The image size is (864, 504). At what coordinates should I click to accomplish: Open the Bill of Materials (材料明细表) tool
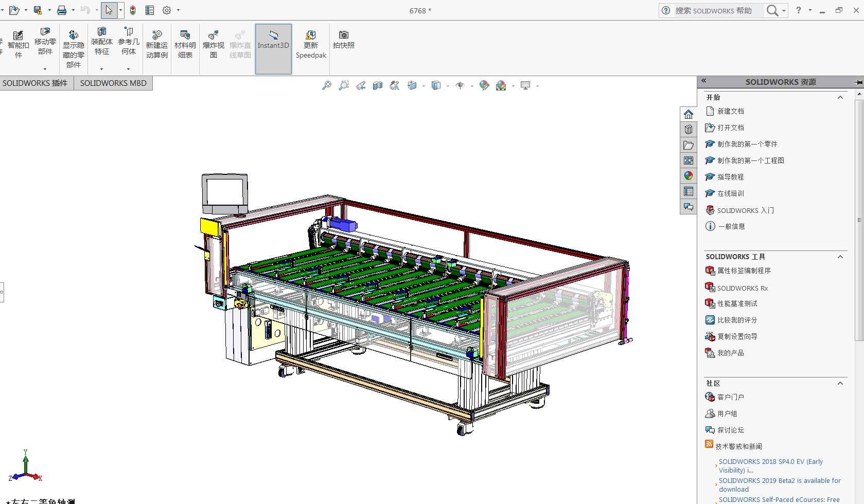[x=185, y=45]
